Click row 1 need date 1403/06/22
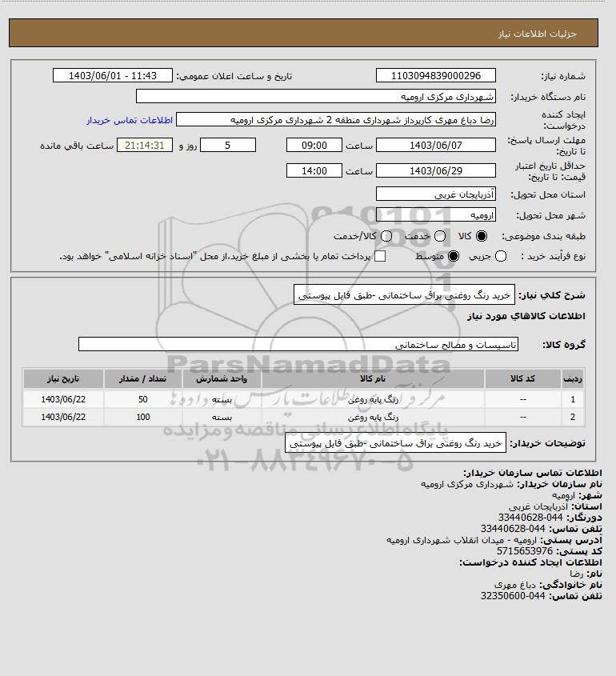The height and width of the screenshot is (676, 616). pyautogui.click(x=63, y=400)
